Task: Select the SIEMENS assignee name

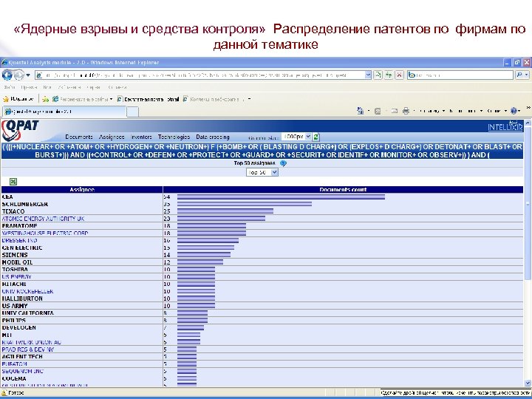Action: 15,255
